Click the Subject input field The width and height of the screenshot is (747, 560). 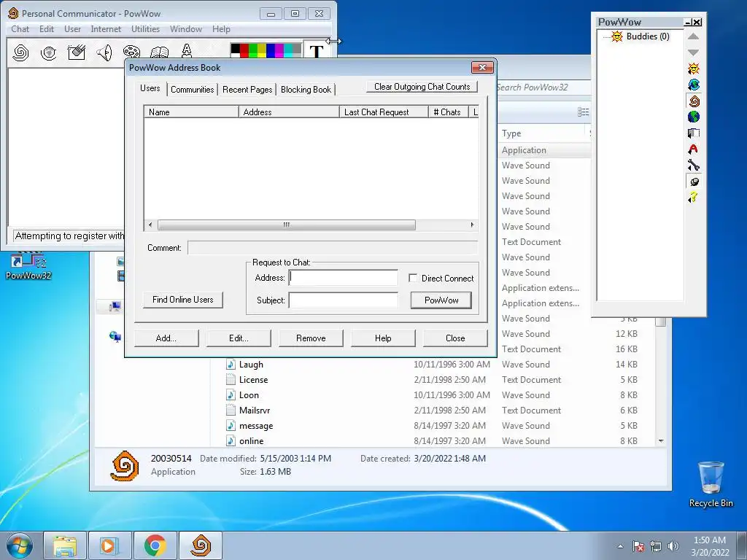click(x=343, y=300)
